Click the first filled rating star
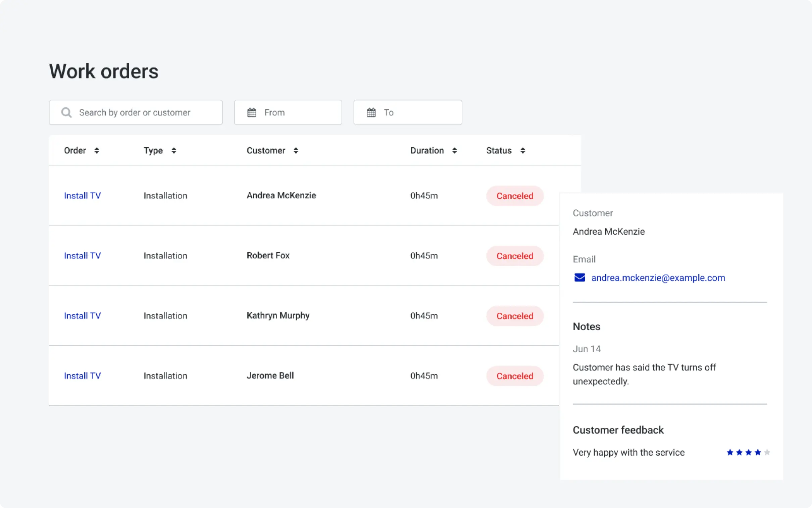 pyautogui.click(x=730, y=452)
